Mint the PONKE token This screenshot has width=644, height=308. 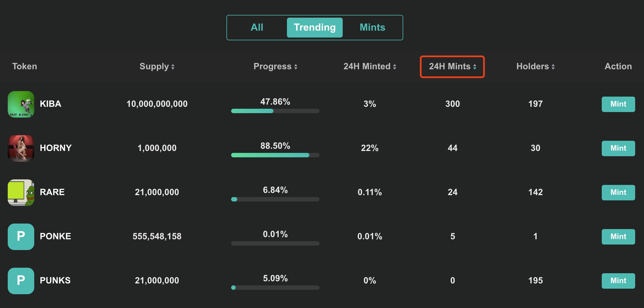click(618, 237)
